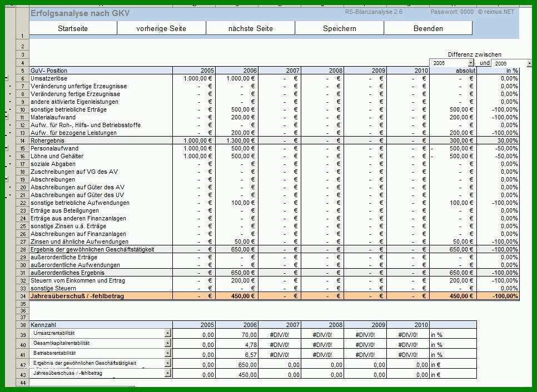Select the sonstige betriebliche Erträge cell

pyautogui.click(x=101, y=109)
